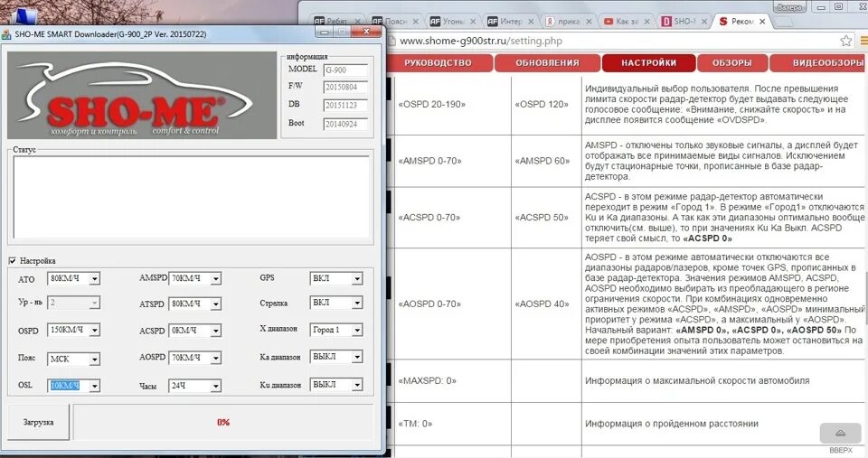This screenshot has width=868, height=458.
Task: Close the 'прика' Yandex tab
Action: point(589,22)
